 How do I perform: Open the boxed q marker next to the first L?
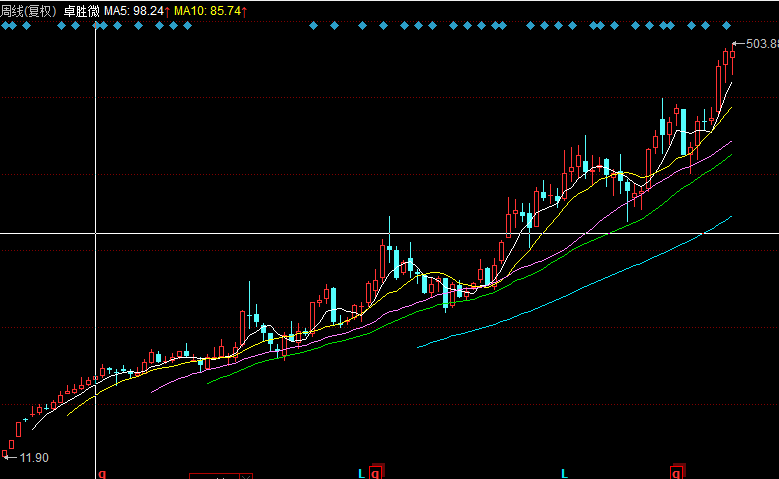tap(377, 472)
